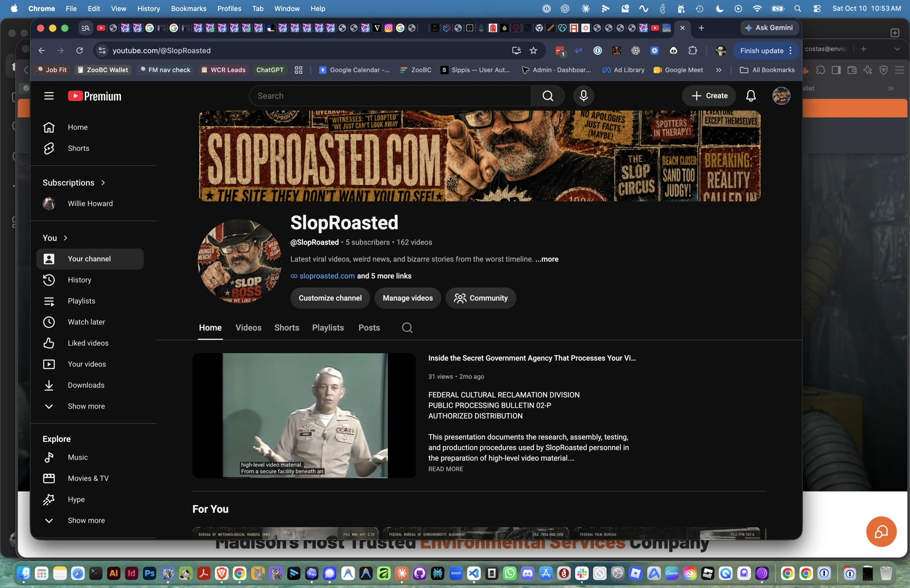Go to Home in the sidebar
The height and width of the screenshot is (588, 910).
pyautogui.click(x=90, y=127)
